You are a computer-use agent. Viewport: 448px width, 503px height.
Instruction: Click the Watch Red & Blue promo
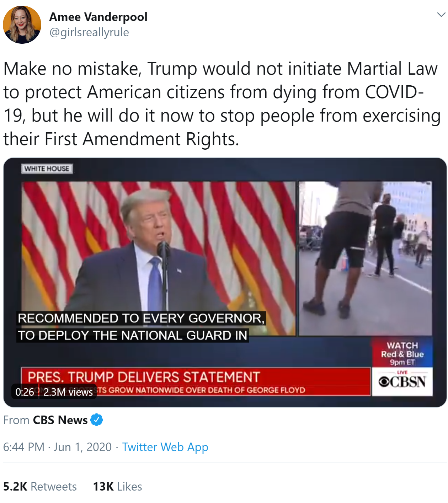402,353
